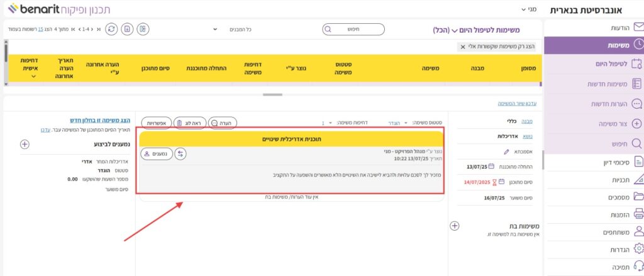Screen dimensions: 644x276
Task: Click the plus icon beside נמענים לביצוע
Action: click(x=25, y=144)
